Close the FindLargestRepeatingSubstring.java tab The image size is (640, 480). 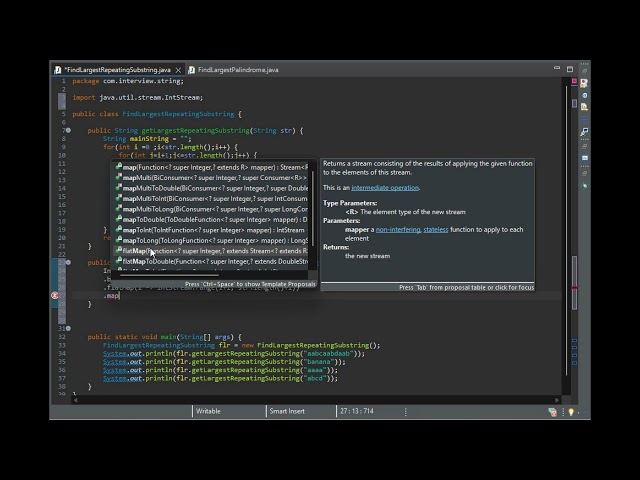point(178,70)
